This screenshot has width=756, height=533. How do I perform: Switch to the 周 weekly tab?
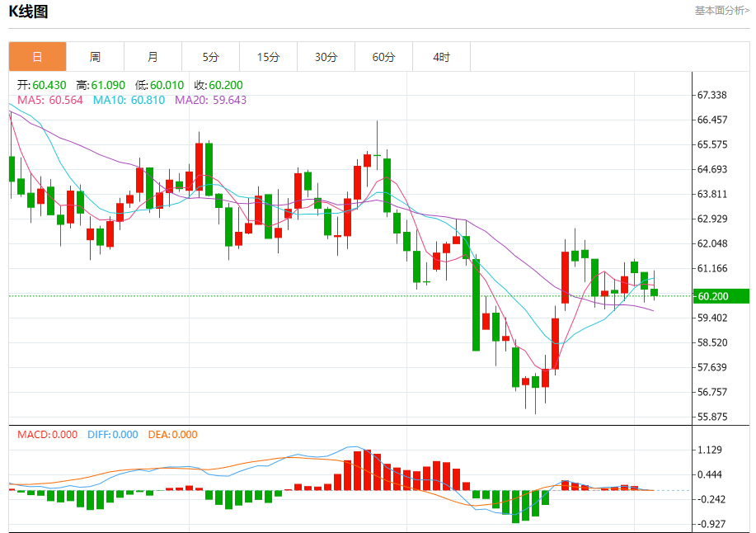click(95, 57)
